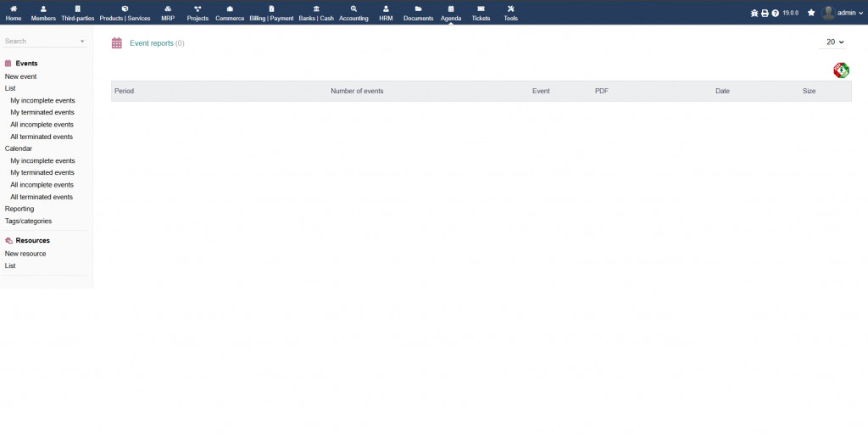This screenshot has height=448, width=868.
Task: Open the HRM module
Action: tap(386, 14)
